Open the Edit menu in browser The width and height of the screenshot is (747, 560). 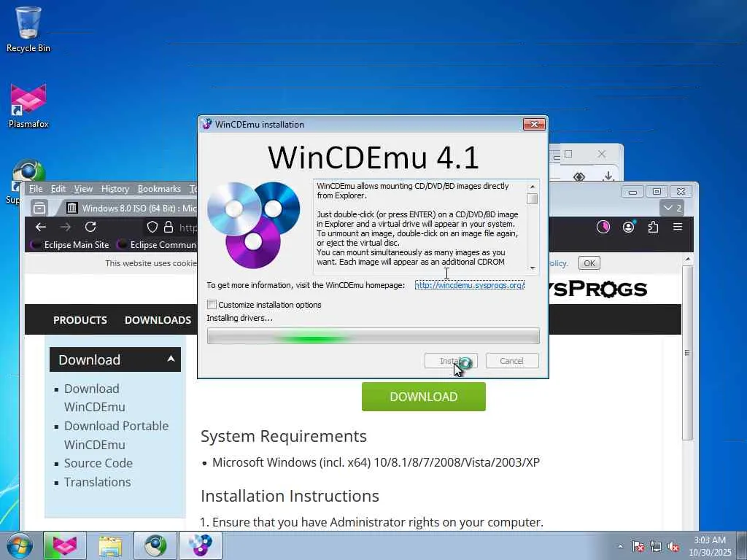(x=58, y=189)
